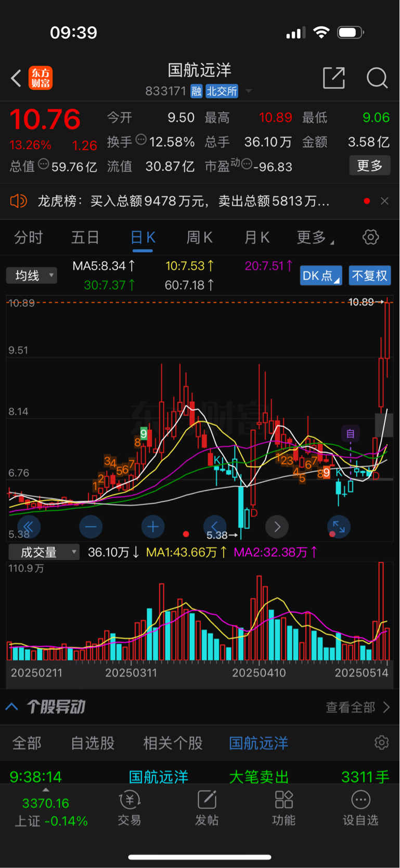Tap the 北交所 exchange badge
Viewport: 400px width, 868px height.
(222, 91)
